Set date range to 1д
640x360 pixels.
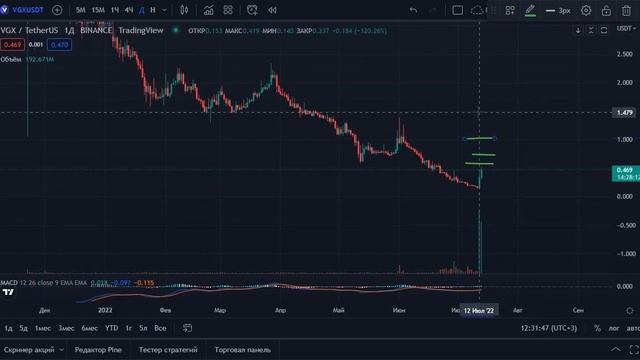[8, 328]
